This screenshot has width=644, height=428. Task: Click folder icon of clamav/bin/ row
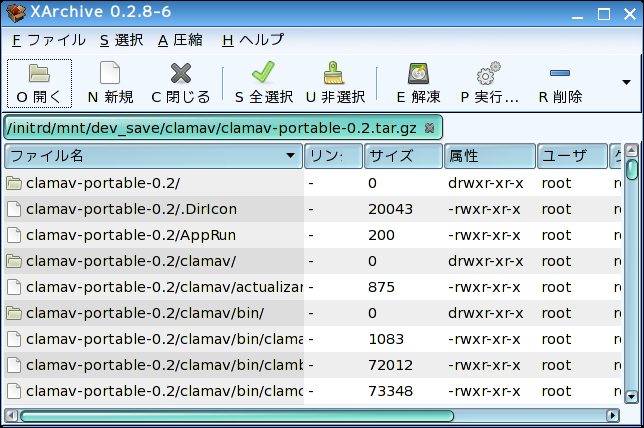14,313
